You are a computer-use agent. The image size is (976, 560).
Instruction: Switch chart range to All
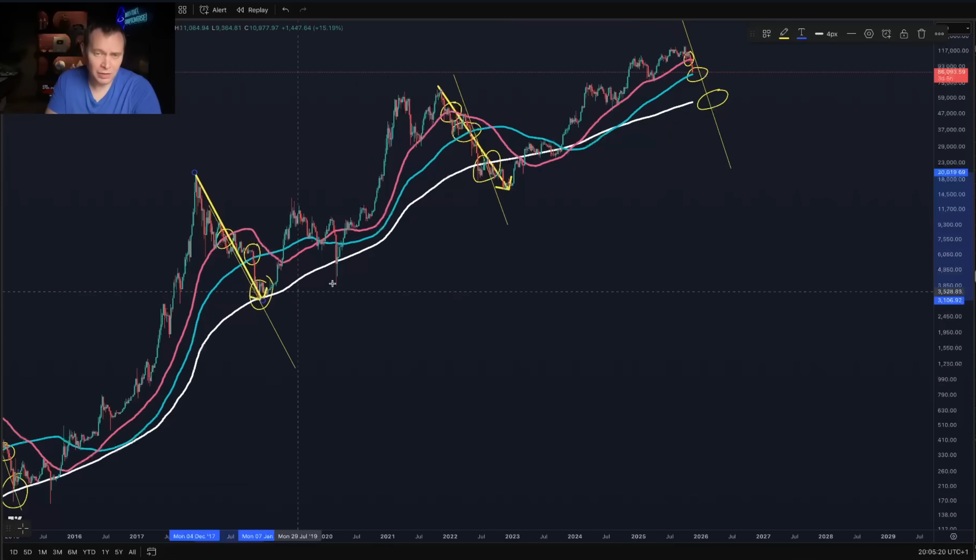pyautogui.click(x=132, y=552)
